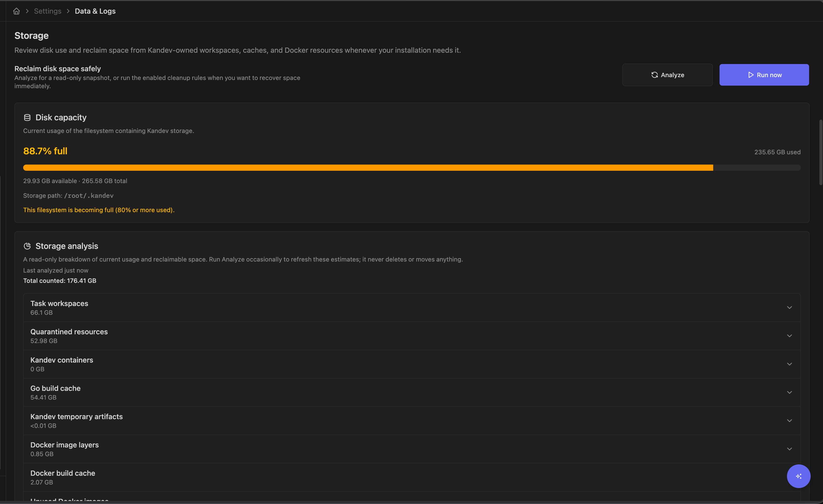Select the Data & Logs breadcrumb
Image resolution: width=823 pixels, height=504 pixels.
[x=95, y=11]
